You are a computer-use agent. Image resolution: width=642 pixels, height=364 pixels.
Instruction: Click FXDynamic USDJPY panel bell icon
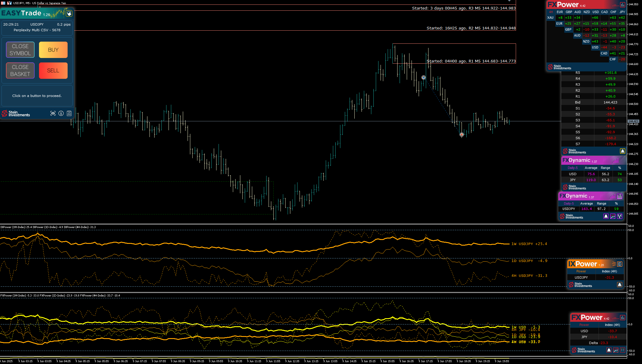tap(606, 216)
